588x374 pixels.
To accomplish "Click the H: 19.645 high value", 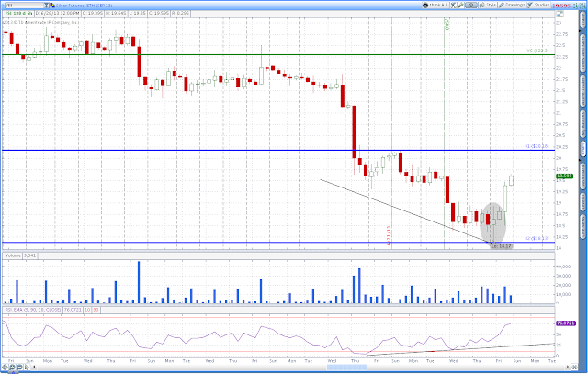I will (116, 14).
